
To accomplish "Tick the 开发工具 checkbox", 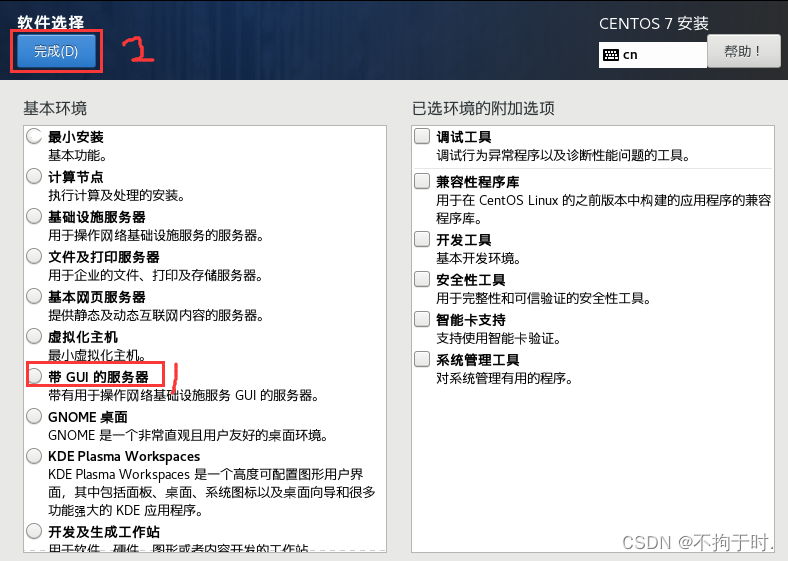I will pyautogui.click(x=422, y=239).
